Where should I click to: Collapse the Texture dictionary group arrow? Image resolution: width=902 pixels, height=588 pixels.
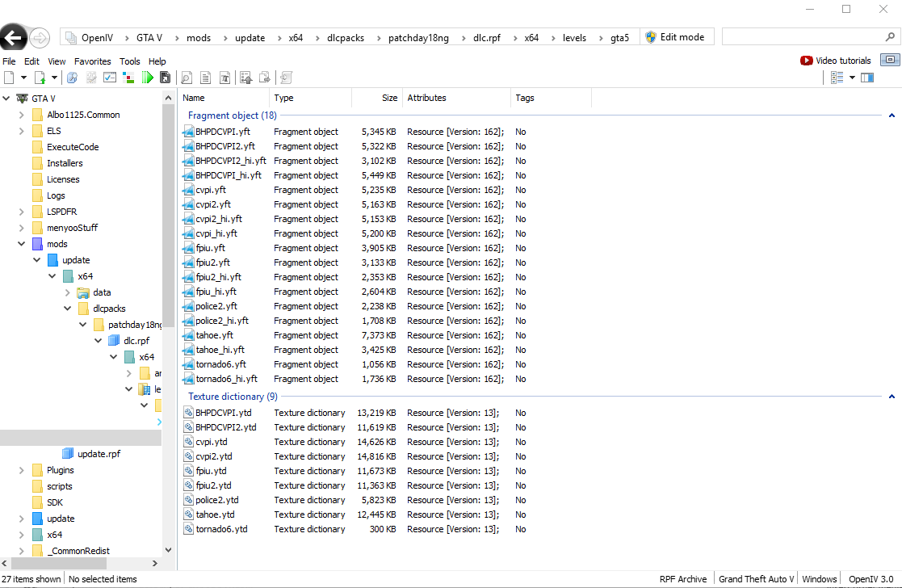point(892,397)
